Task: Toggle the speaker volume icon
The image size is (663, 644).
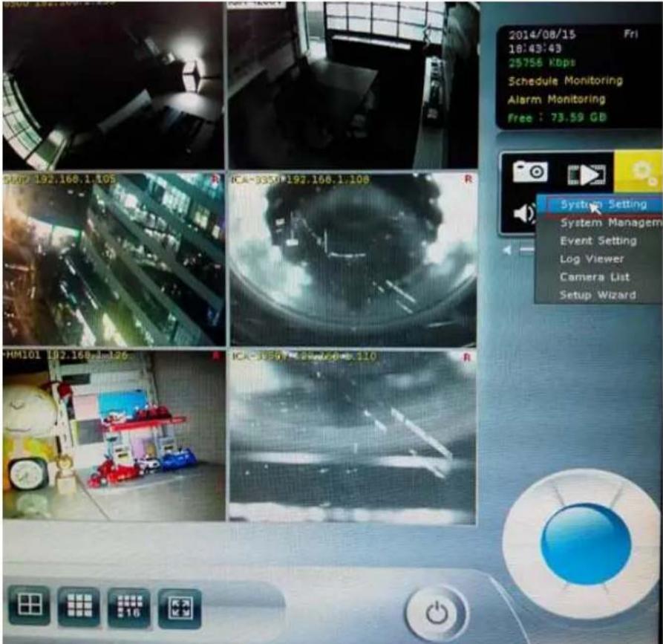Action: (524, 213)
